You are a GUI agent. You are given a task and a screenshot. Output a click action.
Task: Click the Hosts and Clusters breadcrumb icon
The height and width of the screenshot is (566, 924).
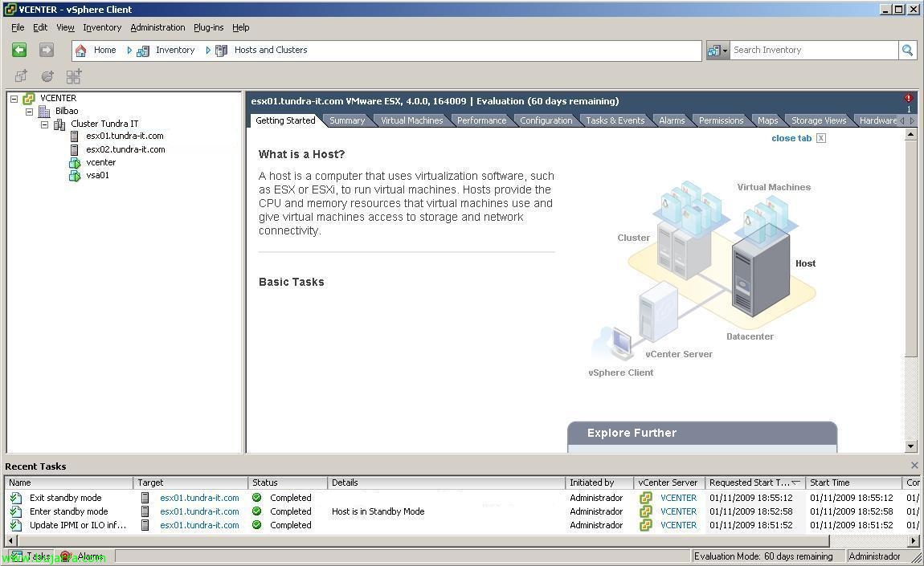tap(221, 51)
